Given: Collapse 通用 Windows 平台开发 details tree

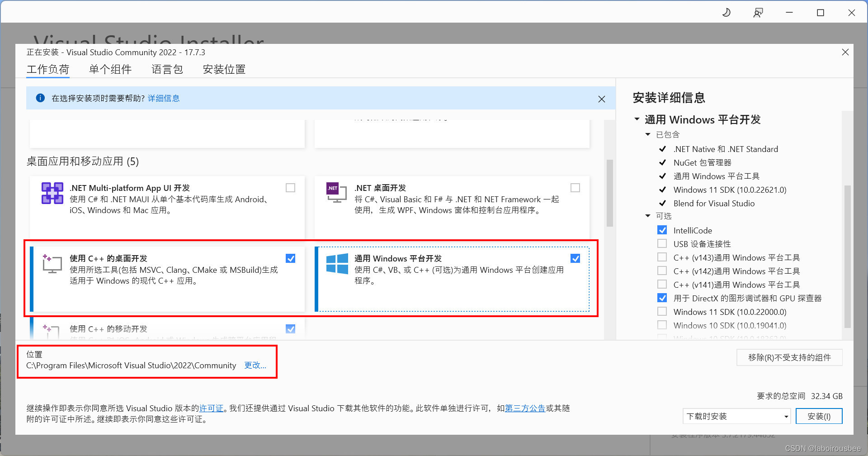Looking at the screenshot, I should 637,119.
